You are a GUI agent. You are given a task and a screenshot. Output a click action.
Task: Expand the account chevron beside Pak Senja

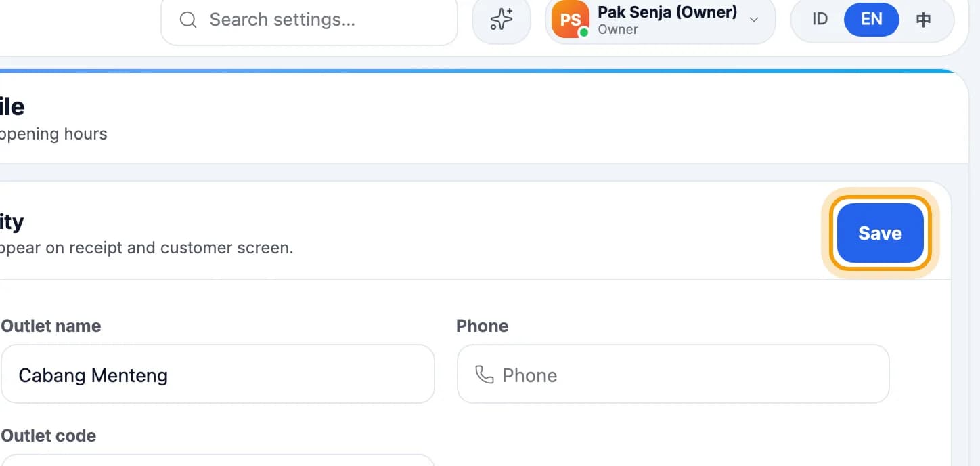point(754,20)
